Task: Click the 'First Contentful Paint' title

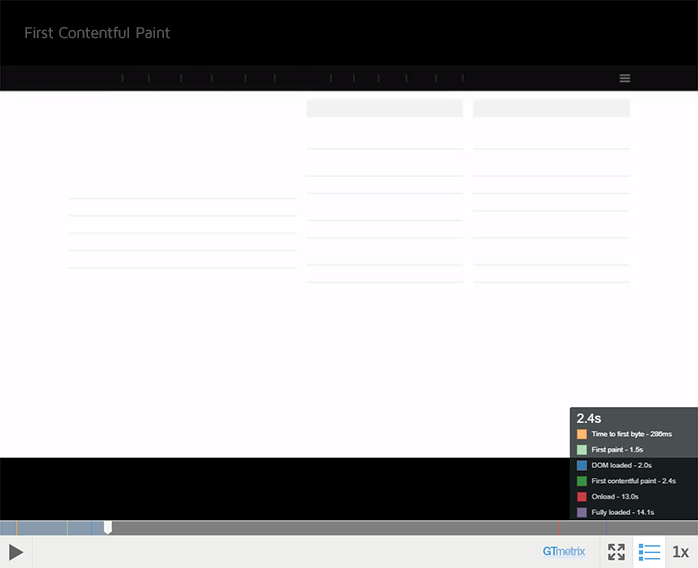Action: (97, 33)
